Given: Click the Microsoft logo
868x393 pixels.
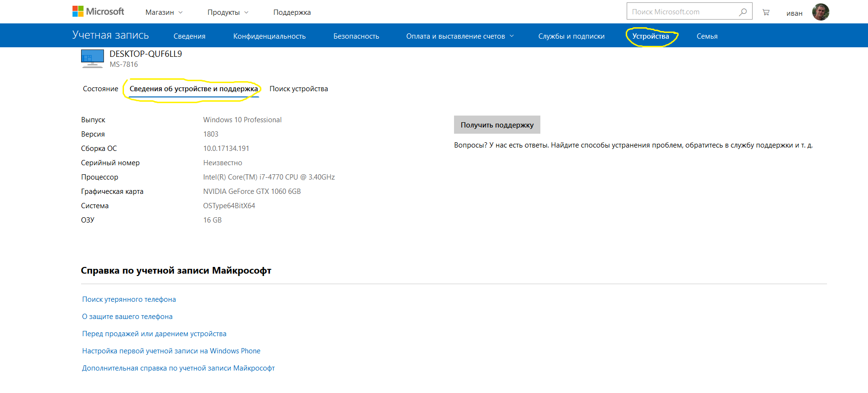Looking at the screenshot, I should click(98, 11).
